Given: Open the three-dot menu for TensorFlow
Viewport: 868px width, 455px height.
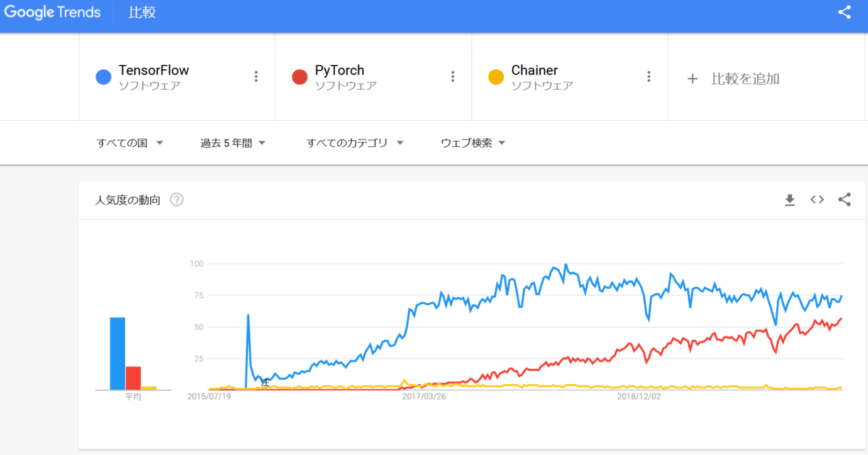Looking at the screenshot, I should tap(256, 77).
